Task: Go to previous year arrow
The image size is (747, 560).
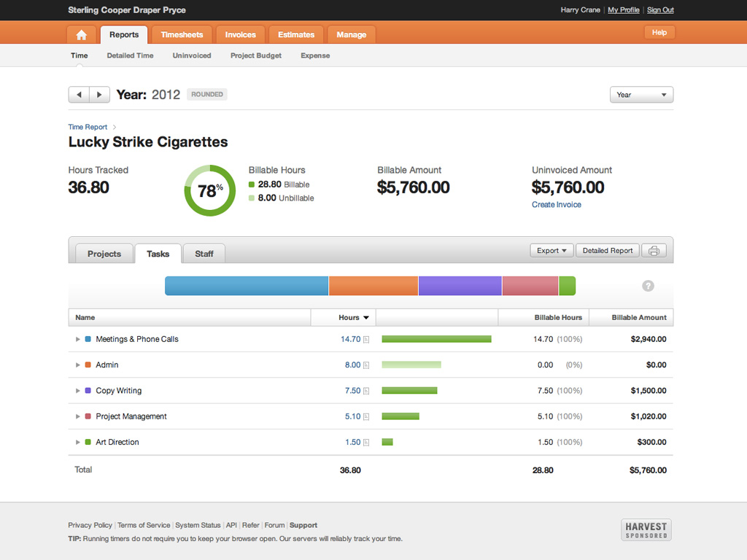Action: tap(79, 94)
